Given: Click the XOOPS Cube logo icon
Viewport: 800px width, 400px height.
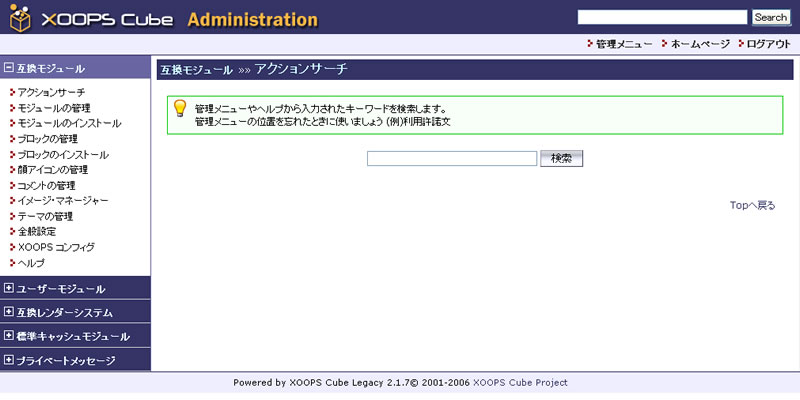Looking at the screenshot, I should pyautogui.click(x=21, y=18).
